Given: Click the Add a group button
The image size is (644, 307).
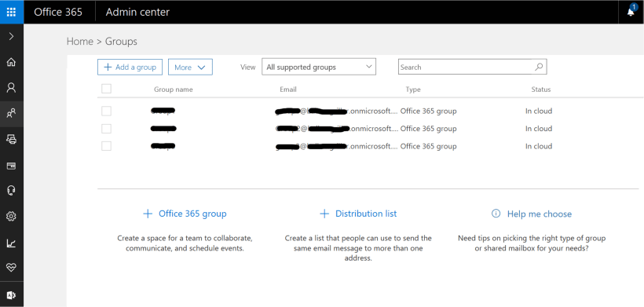Looking at the screenshot, I should point(130,68).
